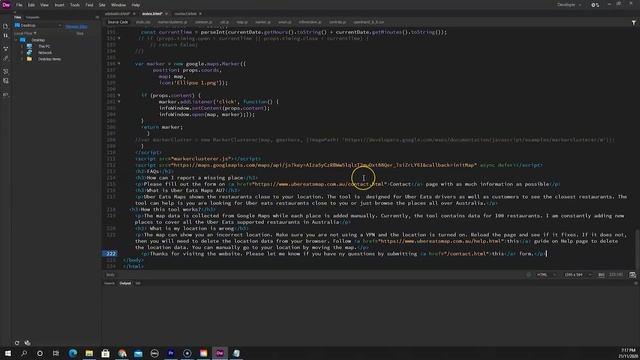Open the Help menu
The height and width of the screenshot is (360, 640).
(136, 5)
